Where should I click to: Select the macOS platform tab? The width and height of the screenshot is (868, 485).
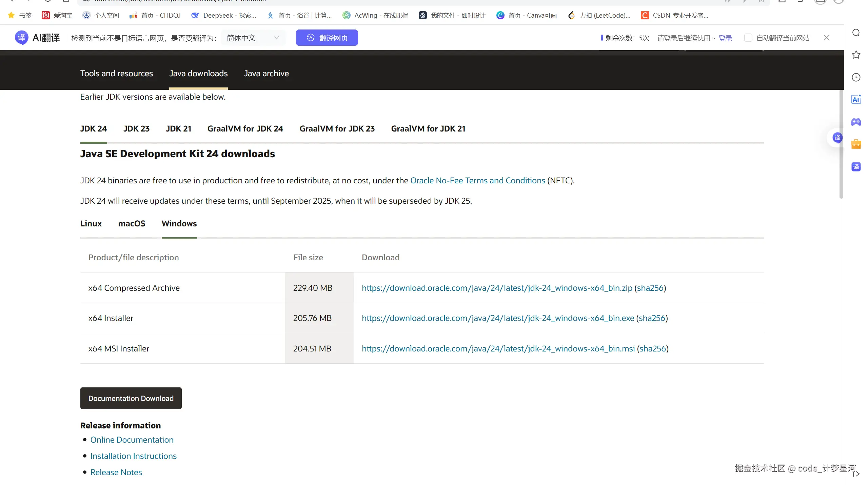click(132, 224)
